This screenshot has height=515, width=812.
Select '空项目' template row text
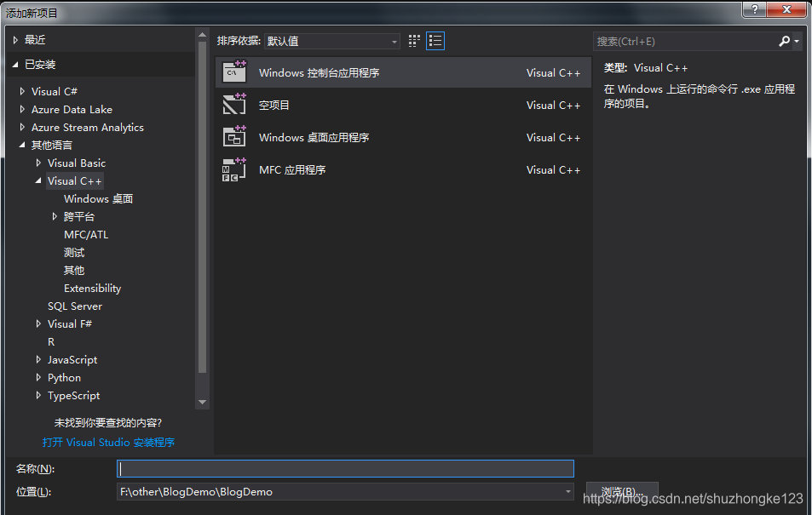(274, 105)
